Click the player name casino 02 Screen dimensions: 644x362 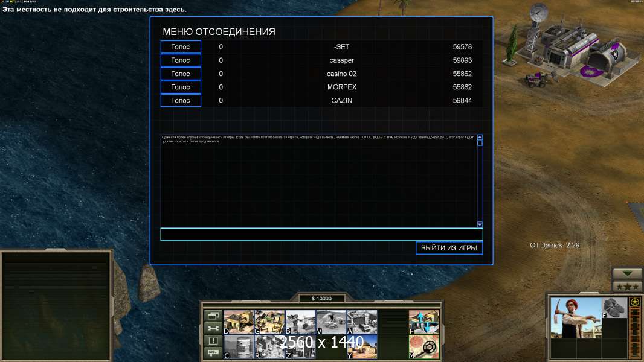coord(342,74)
